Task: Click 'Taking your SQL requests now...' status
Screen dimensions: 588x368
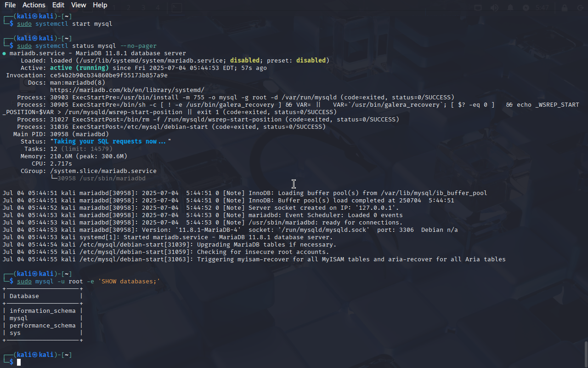Action: click(110, 142)
